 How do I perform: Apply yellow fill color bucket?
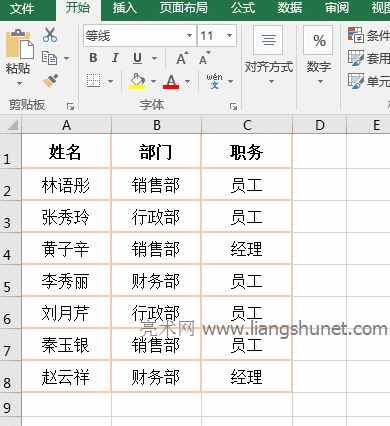(137, 81)
